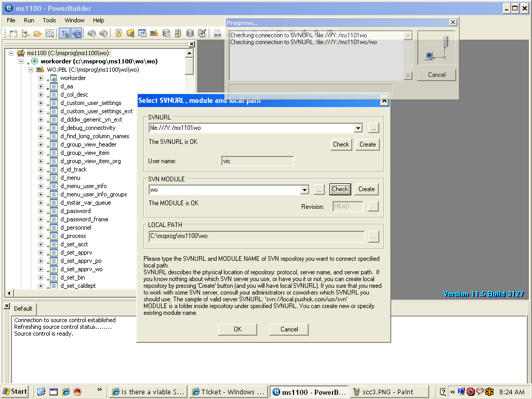Open the SVNURL combo box dropdown arrow

[358, 128]
